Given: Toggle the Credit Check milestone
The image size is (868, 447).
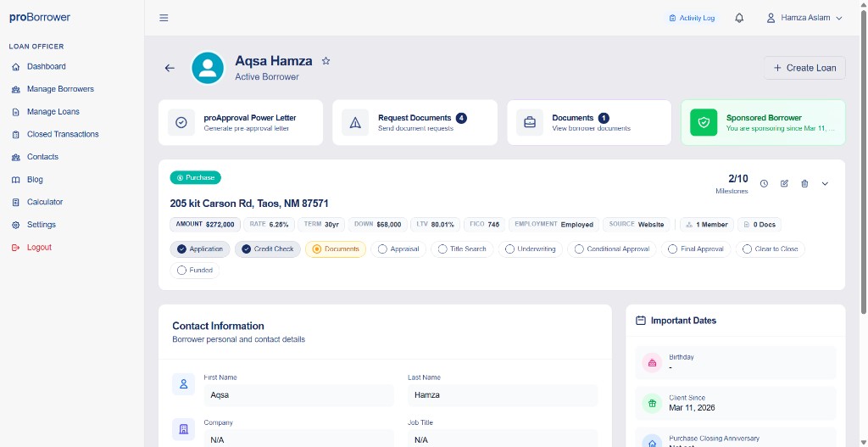Looking at the screenshot, I should (267, 249).
